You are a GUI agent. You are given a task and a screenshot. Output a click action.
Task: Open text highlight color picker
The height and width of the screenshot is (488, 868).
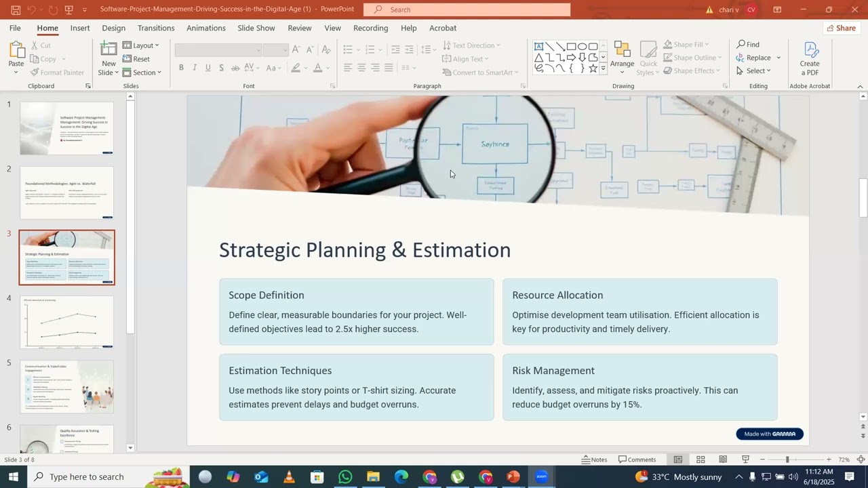296,68
